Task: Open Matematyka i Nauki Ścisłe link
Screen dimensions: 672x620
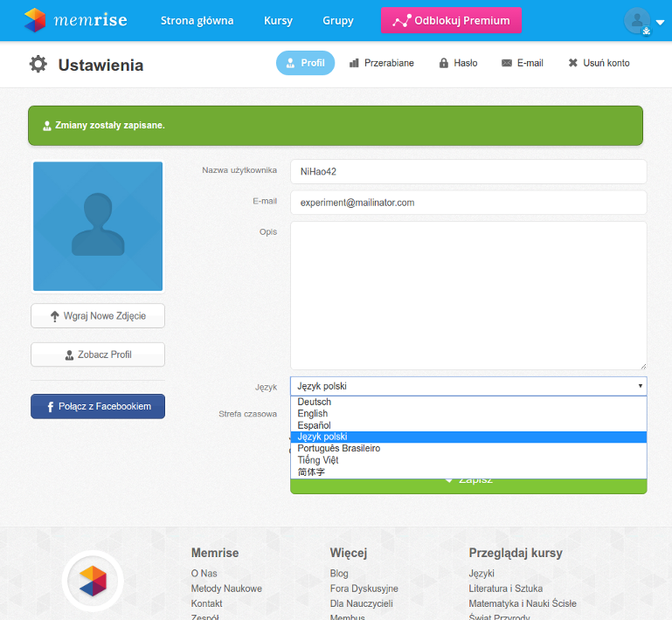Action: point(523,603)
